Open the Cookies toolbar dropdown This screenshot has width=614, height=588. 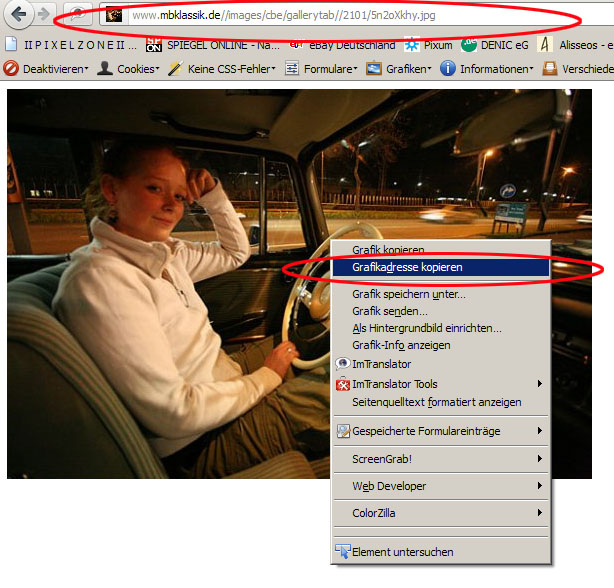click(129, 69)
